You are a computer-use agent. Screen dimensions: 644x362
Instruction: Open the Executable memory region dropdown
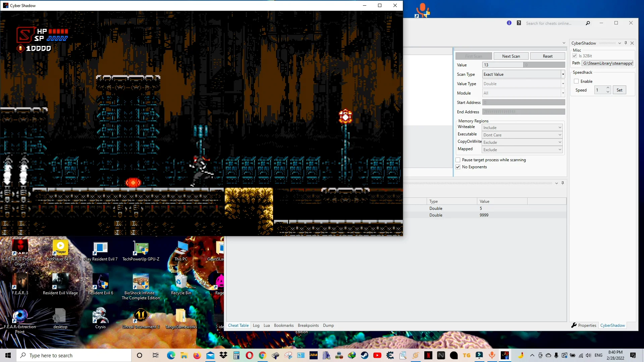pyautogui.click(x=559, y=135)
